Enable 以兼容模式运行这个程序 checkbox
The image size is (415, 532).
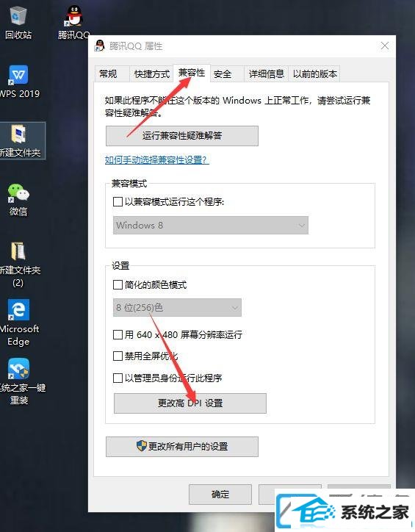(118, 202)
